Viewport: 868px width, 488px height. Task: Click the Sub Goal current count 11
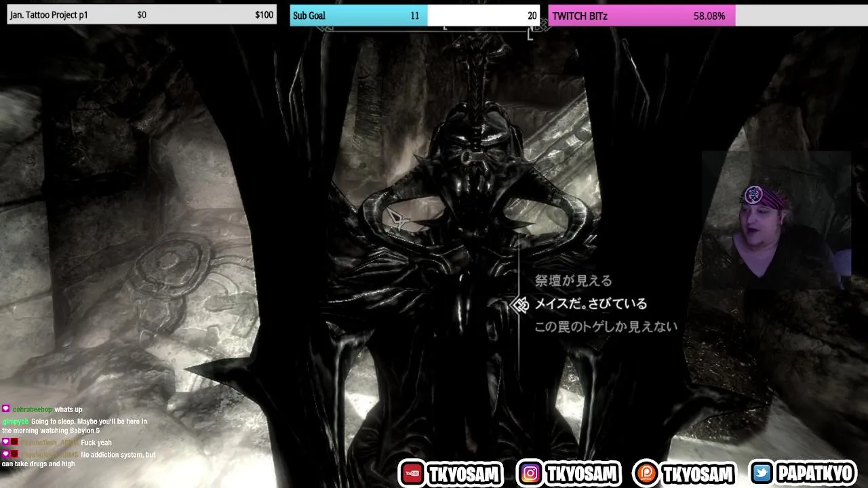tap(414, 16)
